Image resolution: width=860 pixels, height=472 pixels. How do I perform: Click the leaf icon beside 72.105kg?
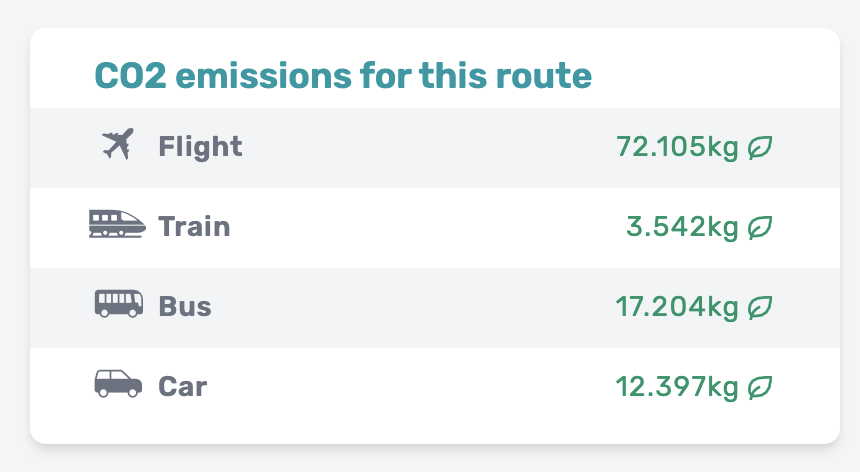pyautogui.click(x=760, y=147)
